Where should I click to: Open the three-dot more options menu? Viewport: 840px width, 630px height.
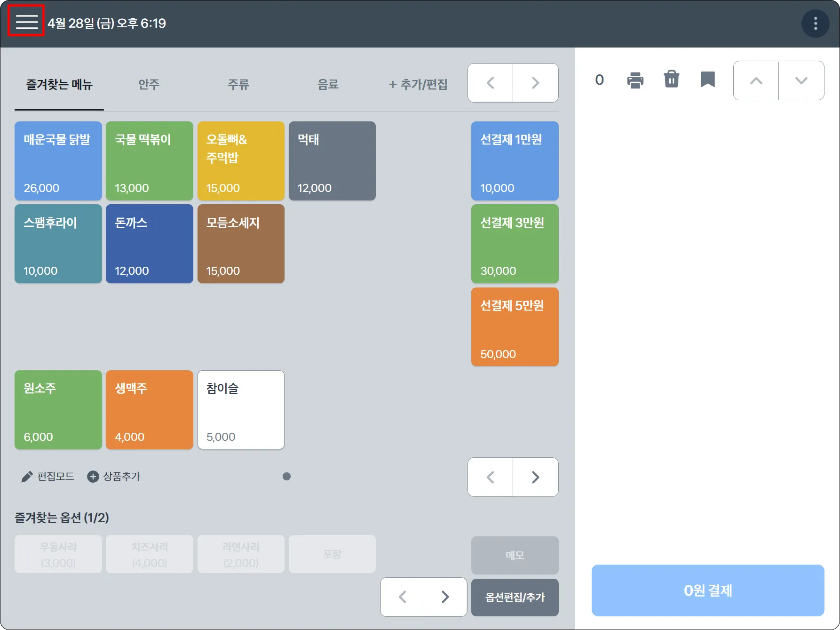[x=815, y=24]
